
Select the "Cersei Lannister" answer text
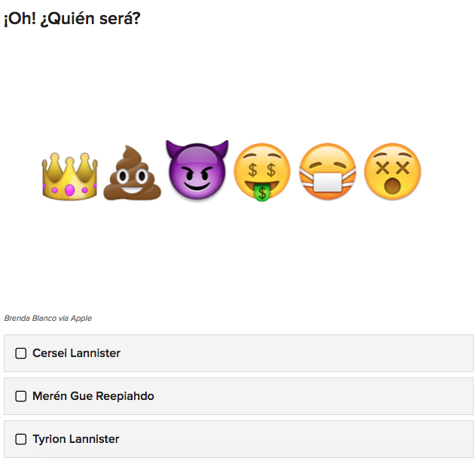(76, 353)
